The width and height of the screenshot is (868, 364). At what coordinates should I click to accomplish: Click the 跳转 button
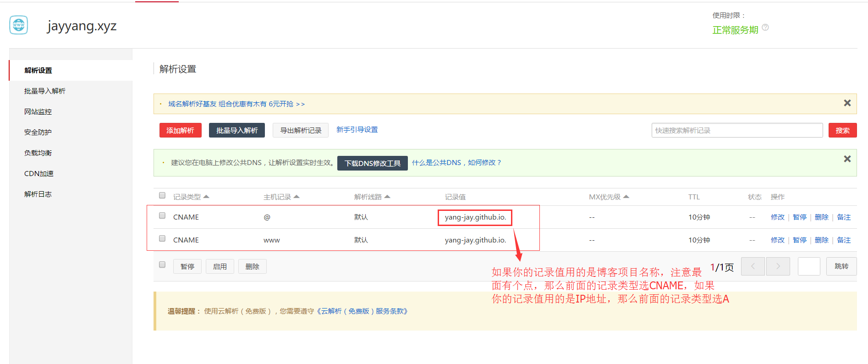point(841,266)
